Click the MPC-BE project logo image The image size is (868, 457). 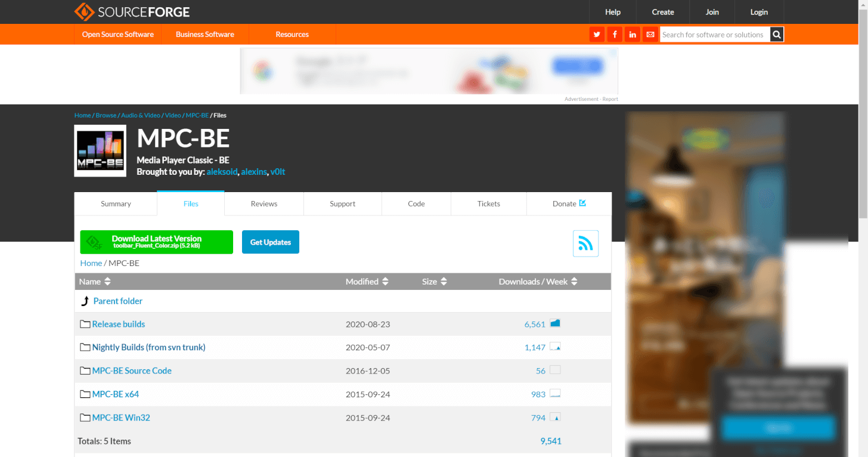pos(100,151)
